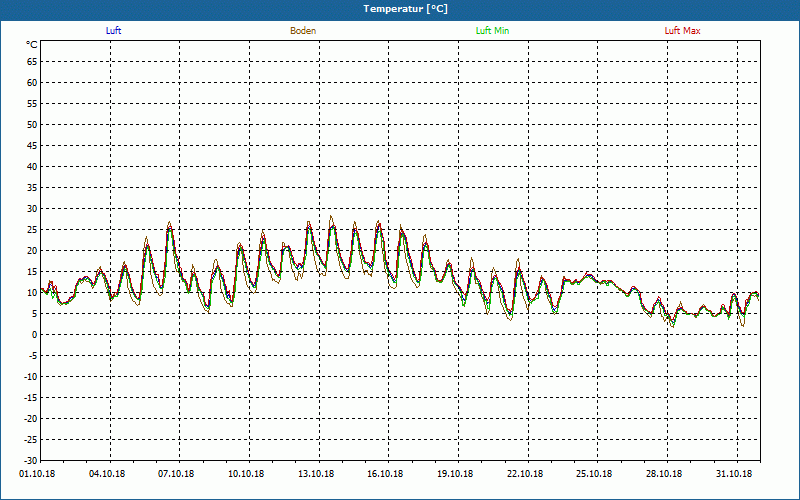
Task: Click the 01.10.18 date axis label
Action: (37, 473)
